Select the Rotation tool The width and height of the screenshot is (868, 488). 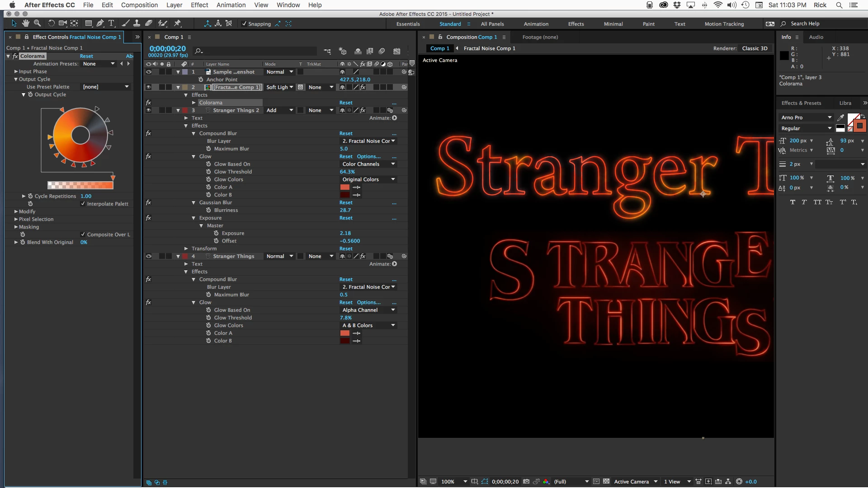pyautogui.click(x=51, y=23)
